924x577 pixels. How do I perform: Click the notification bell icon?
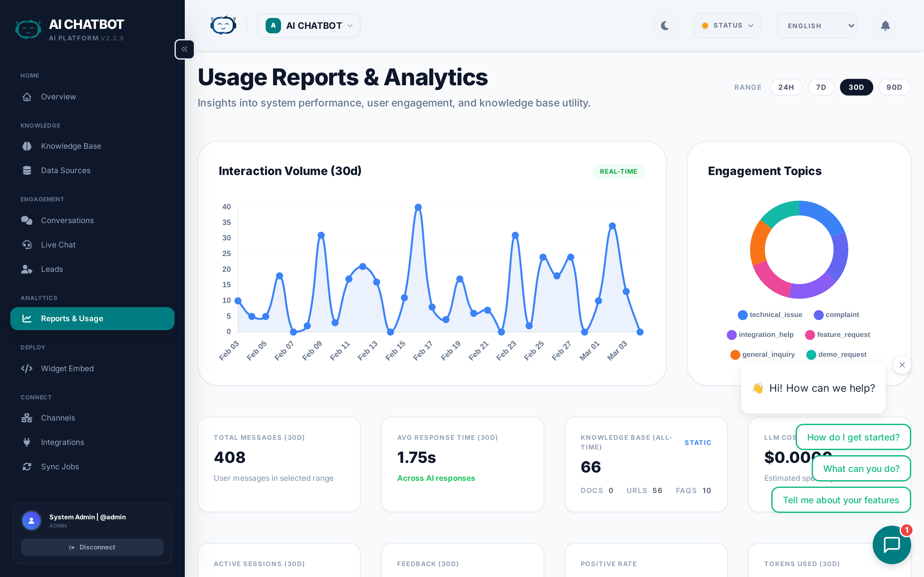tap(885, 26)
